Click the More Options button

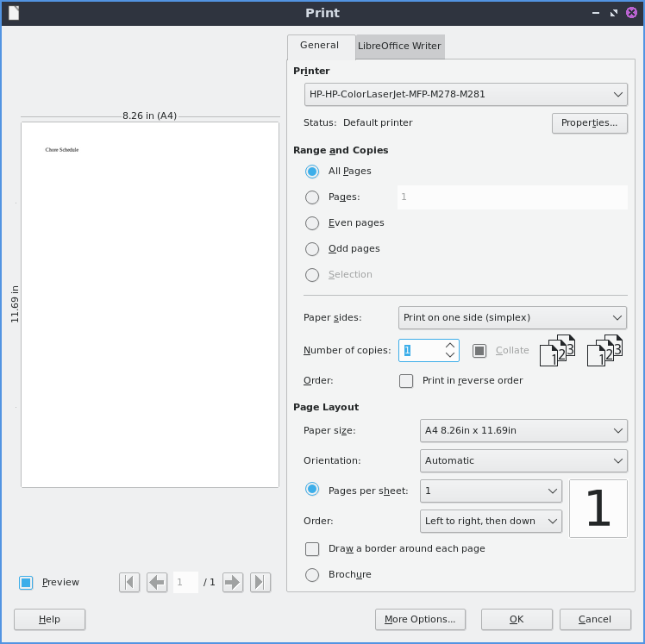420,619
